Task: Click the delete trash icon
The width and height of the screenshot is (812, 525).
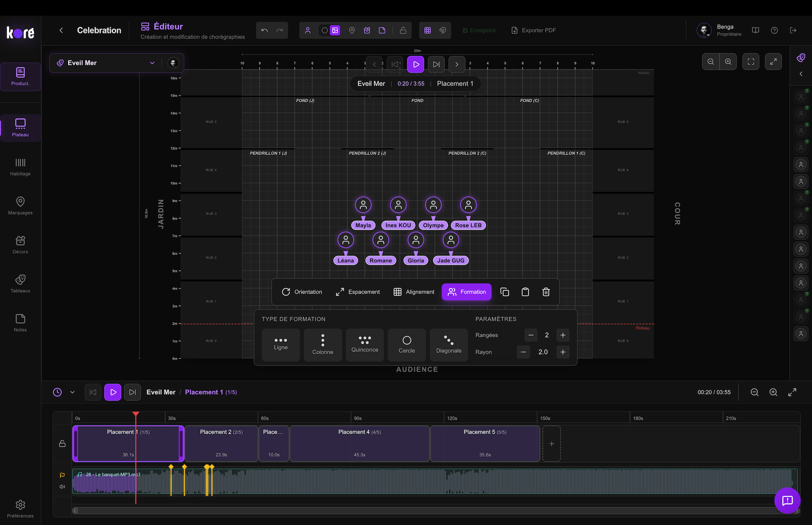Action: click(x=546, y=292)
